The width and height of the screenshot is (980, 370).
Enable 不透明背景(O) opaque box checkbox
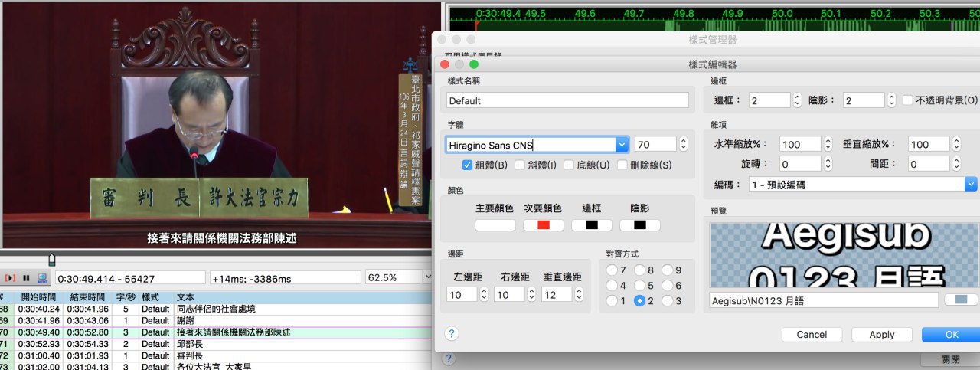908,100
